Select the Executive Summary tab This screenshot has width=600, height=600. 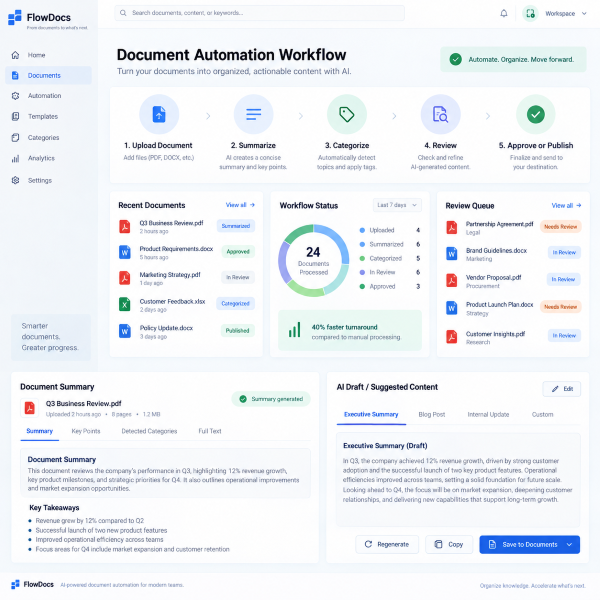371,414
